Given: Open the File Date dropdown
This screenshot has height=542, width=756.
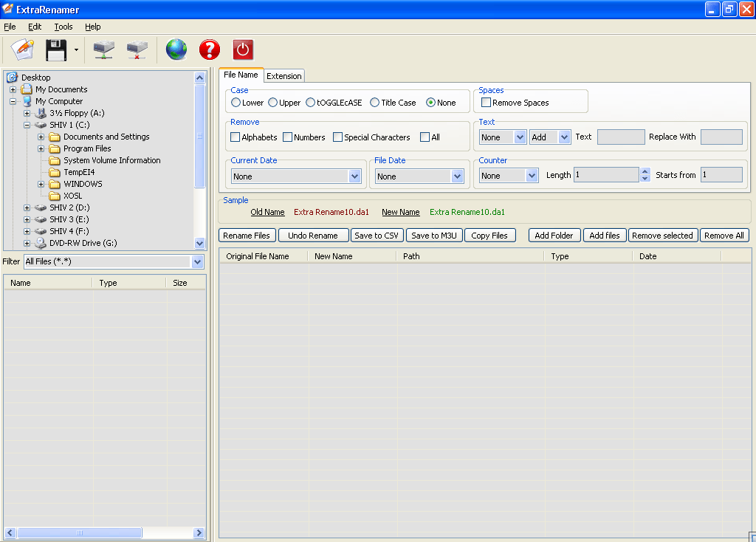Looking at the screenshot, I should point(457,176).
